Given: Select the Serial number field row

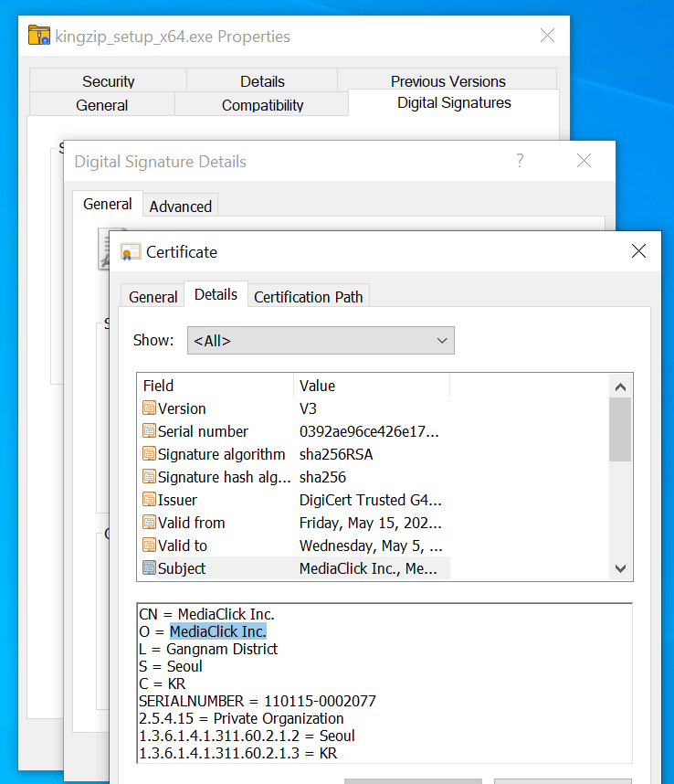Looking at the screenshot, I should (x=296, y=431).
